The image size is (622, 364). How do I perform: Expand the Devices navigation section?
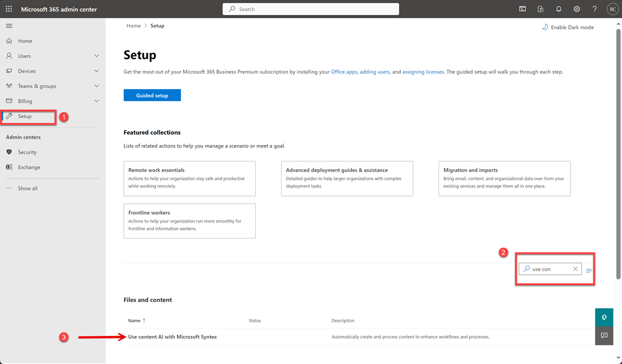(x=97, y=71)
